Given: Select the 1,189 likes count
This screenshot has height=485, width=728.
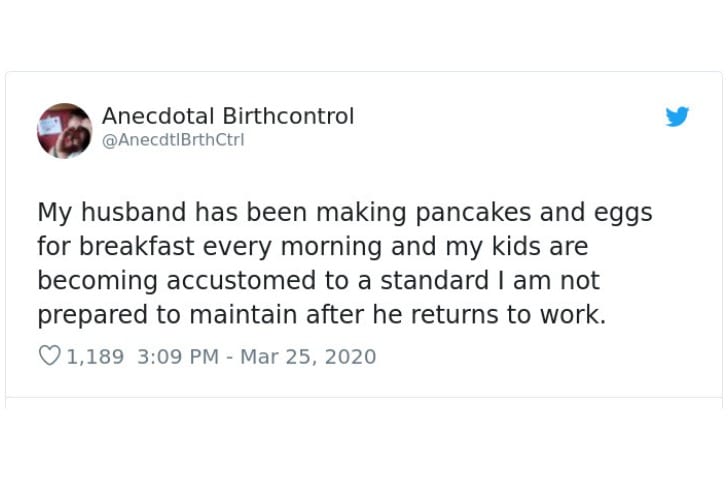Looking at the screenshot, I should click(x=95, y=356).
